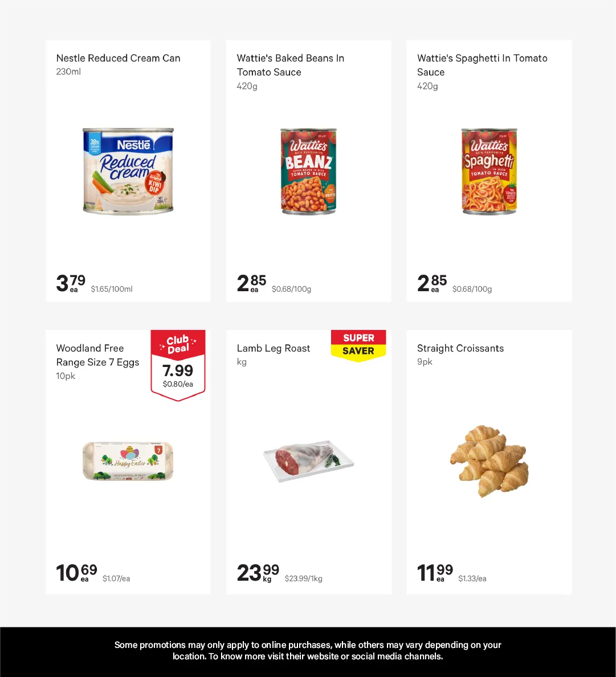The image size is (616, 677).
Task: Open the Lamb Leg Roast photo
Action: click(x=308, y=460)
